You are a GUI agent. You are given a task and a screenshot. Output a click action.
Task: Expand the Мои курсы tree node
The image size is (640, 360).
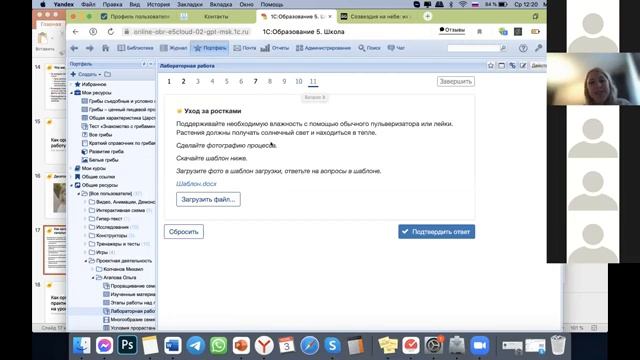pos(72,168)
